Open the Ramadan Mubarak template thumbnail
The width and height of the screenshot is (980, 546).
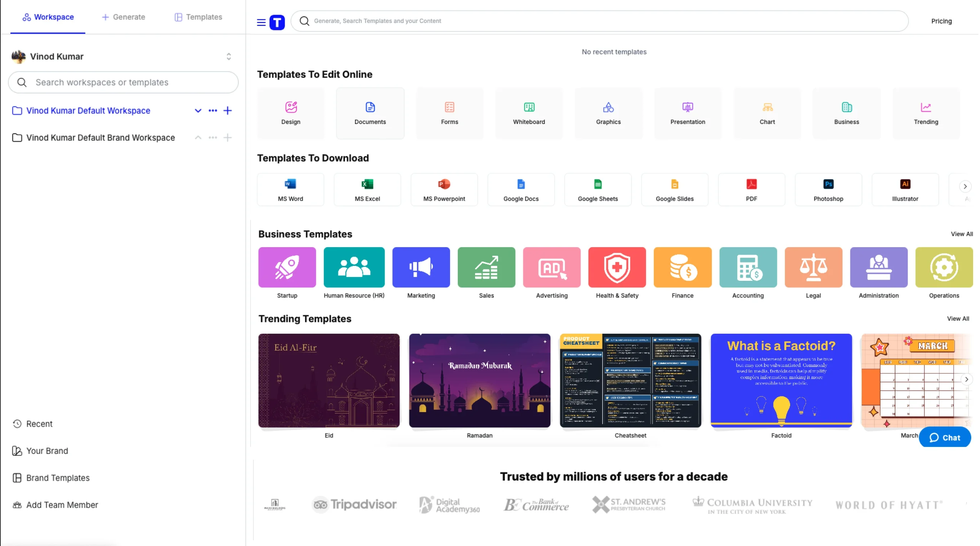(479, 380)
